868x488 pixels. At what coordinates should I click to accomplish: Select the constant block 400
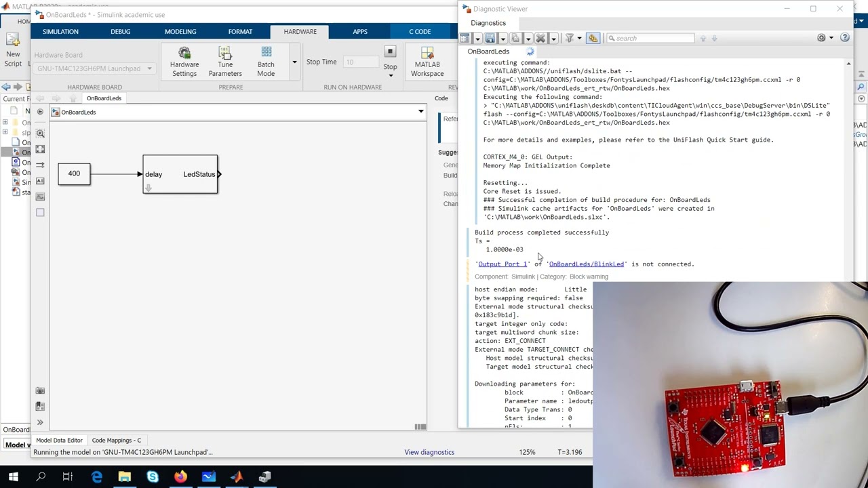74,174
